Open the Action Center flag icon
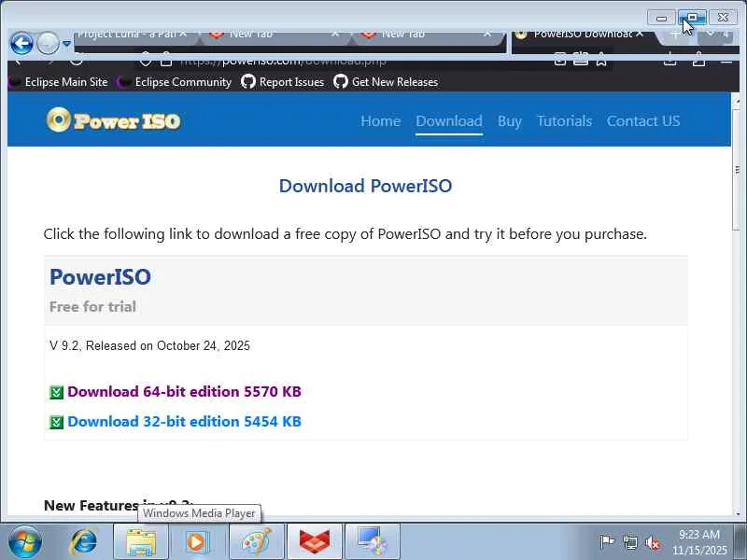Screen dimensions: 747x560 tap(607, 542)
